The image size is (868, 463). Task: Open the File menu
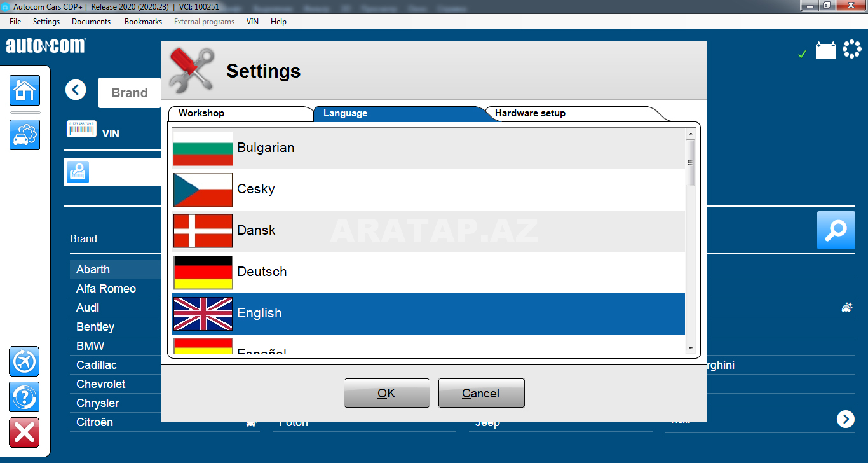[x=15, y=22]
